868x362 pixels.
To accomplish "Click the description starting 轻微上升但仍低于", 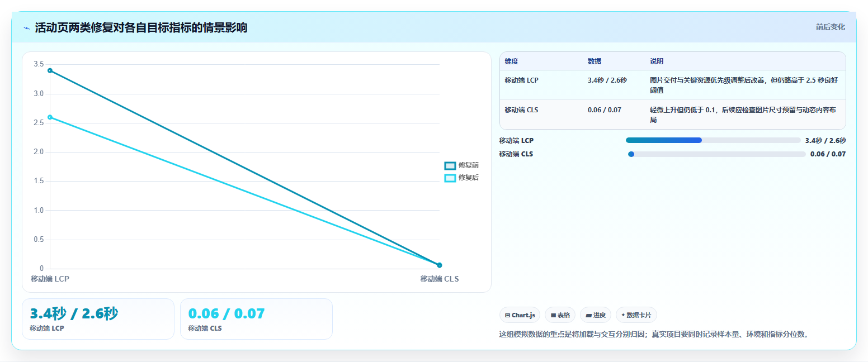I will (744, 115).
